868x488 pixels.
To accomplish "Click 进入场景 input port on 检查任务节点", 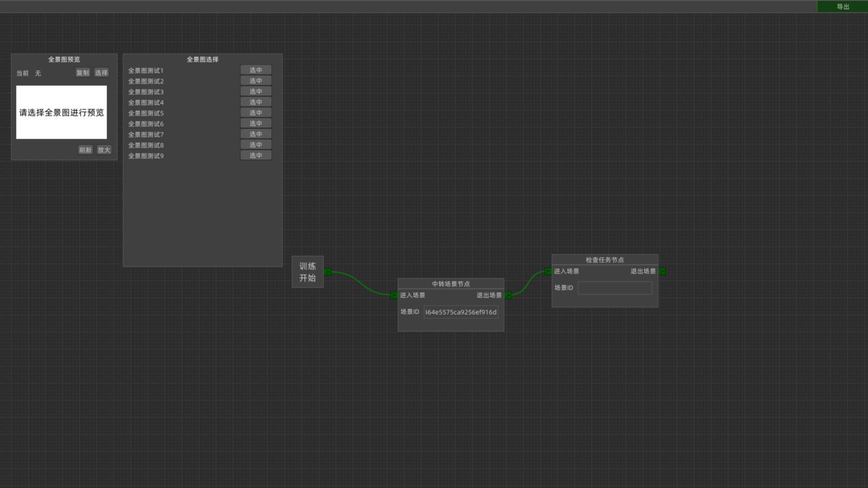I will pyautogui.click(x=548, y=271).
